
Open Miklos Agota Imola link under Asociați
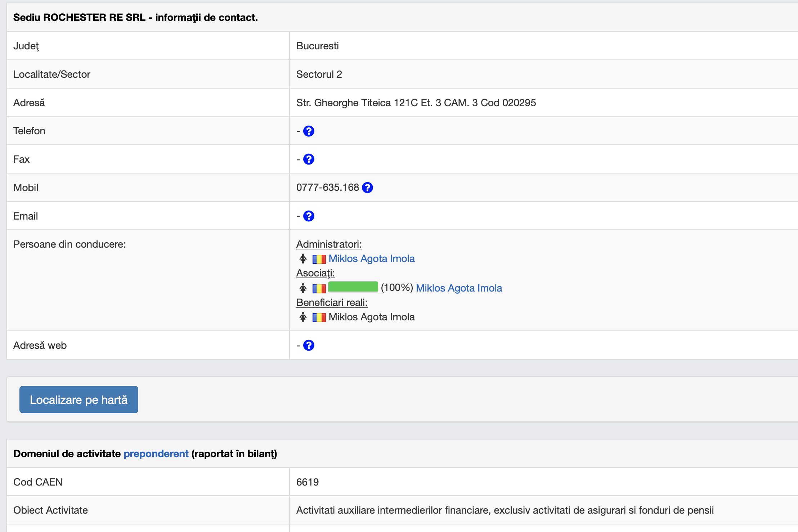coord(459,288)
